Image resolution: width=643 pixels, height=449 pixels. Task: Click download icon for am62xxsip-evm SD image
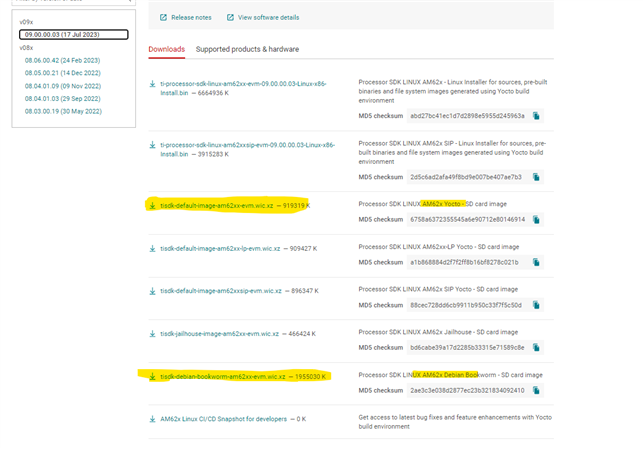(x=153, y=291)
